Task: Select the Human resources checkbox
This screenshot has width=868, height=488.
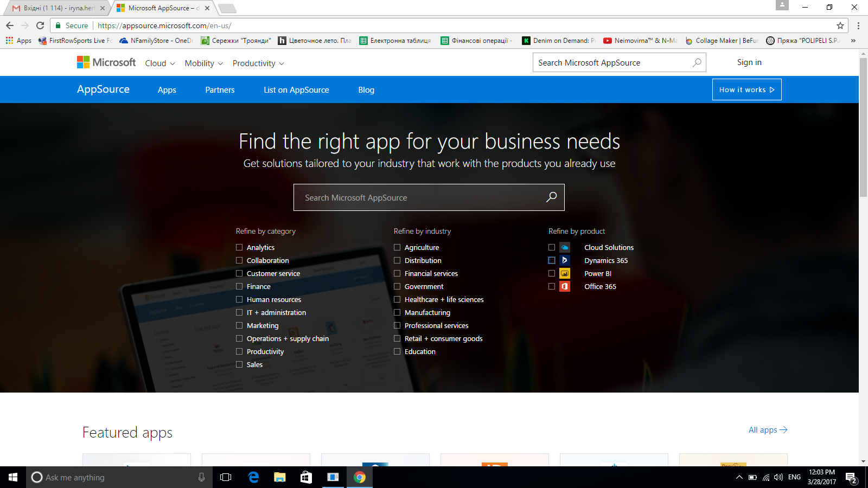Action: click(239, 299)
